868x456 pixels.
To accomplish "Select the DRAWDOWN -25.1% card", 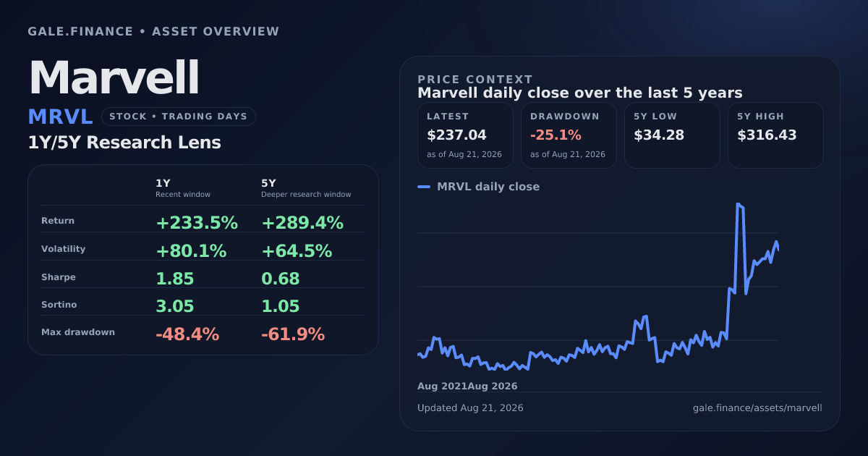I will pos(569,135).
